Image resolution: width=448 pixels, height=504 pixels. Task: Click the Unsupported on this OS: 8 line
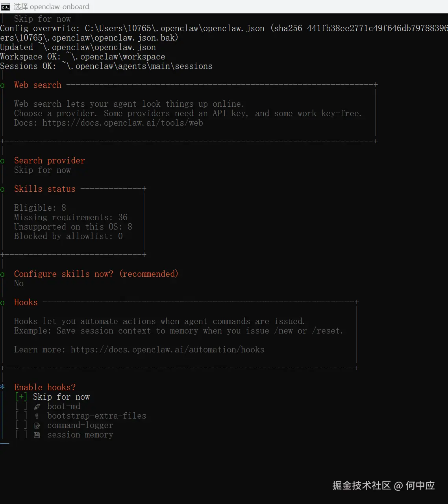(x=73, y=227)
